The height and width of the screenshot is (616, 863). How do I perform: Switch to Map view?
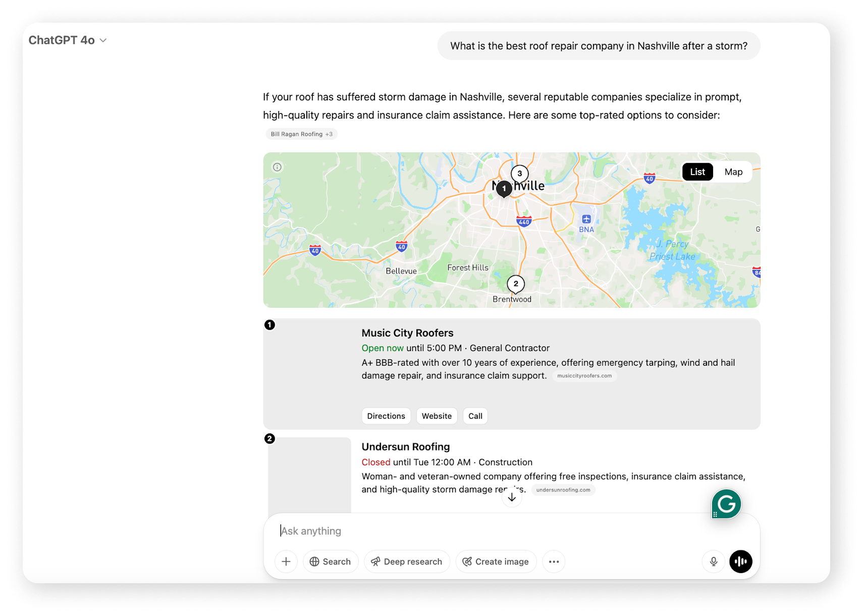pos(733,172)
